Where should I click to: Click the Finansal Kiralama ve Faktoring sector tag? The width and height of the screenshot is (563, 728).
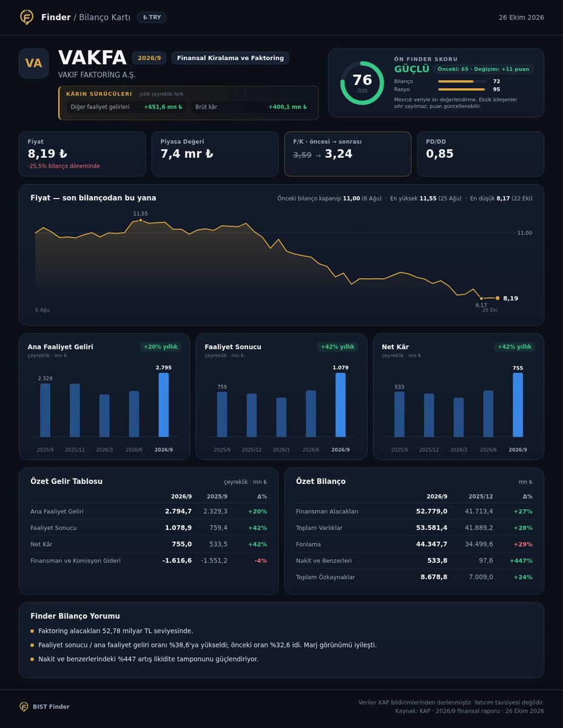coord(230,58)
